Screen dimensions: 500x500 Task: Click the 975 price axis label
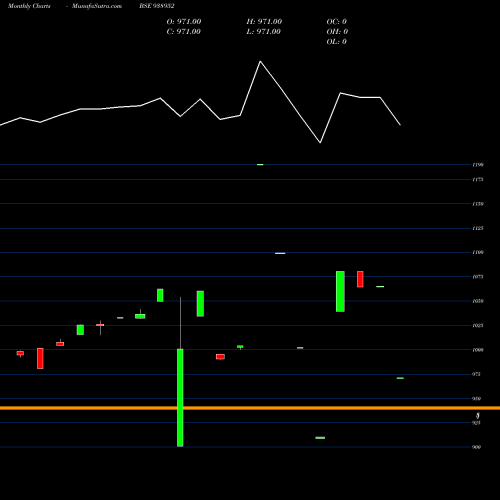tap(476, 374)
